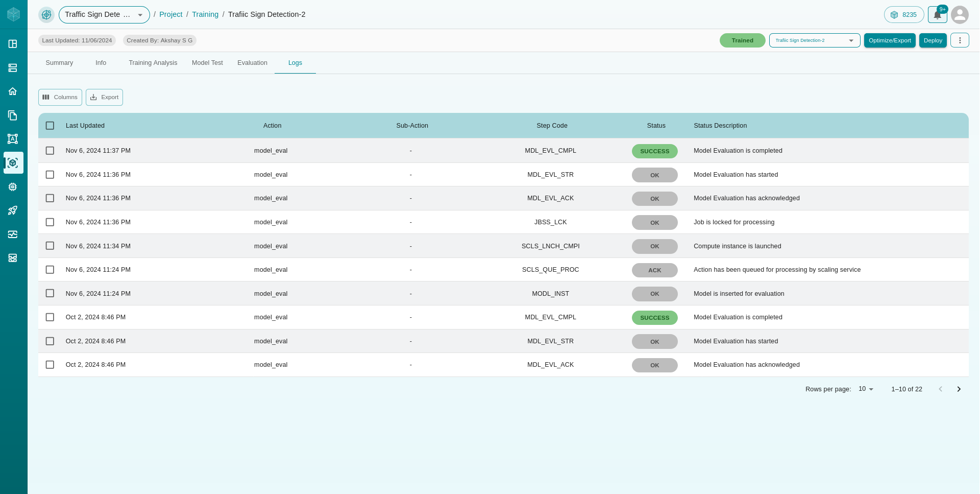
Task: Open the annotation sidebar icon
Action: pos(13,139)
